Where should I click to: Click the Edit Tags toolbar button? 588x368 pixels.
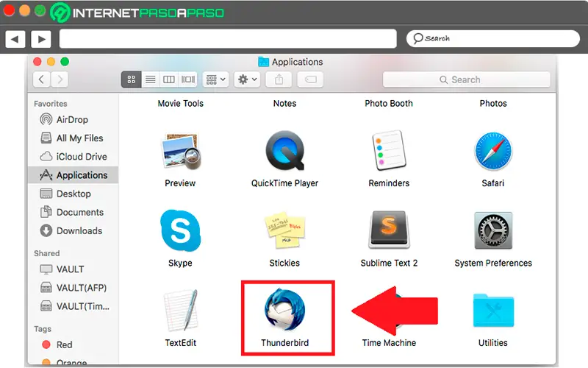coord(310,79)
